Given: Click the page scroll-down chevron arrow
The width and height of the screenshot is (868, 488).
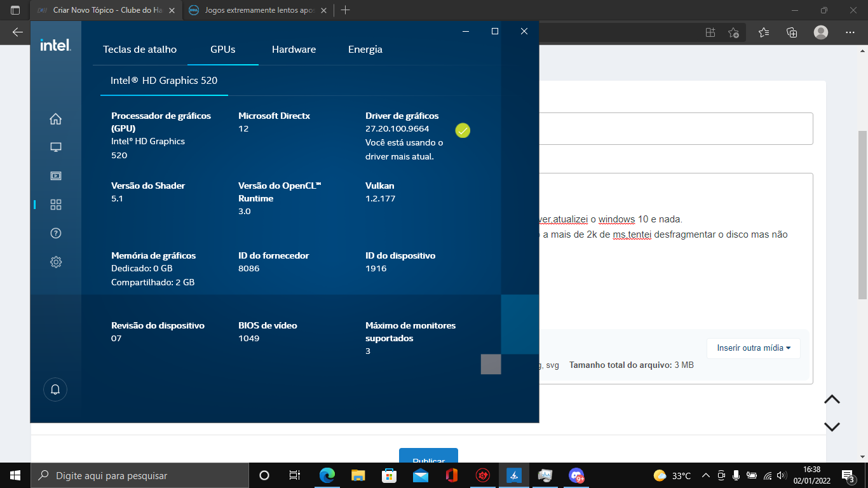Looking at the screenshot, I should click(832, 426).
